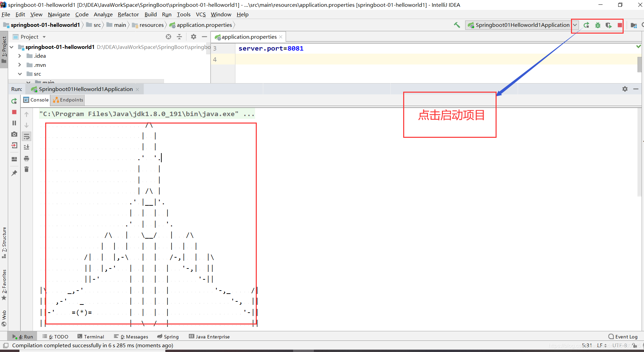Image resolution: width=644 pixels, height=352 pixels.
Task: Run with coverage icon in toolbar
Action: [609, 25]
